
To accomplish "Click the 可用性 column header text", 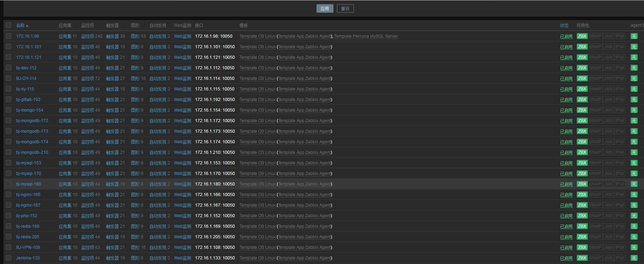I will coord(583,25).
